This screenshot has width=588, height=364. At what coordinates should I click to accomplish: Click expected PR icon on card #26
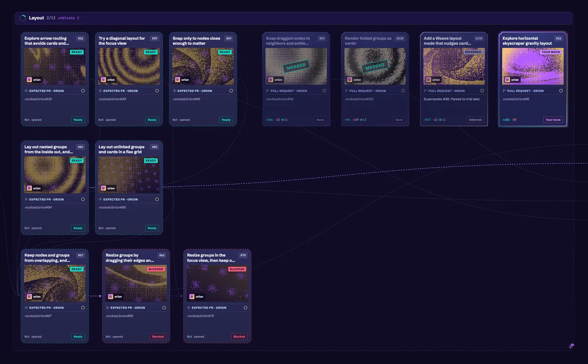(26, 91)
